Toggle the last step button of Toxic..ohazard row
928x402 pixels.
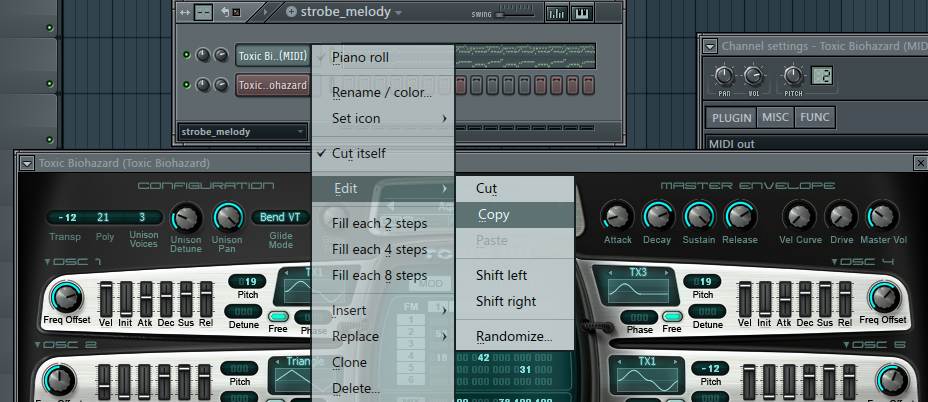(588, 85)
